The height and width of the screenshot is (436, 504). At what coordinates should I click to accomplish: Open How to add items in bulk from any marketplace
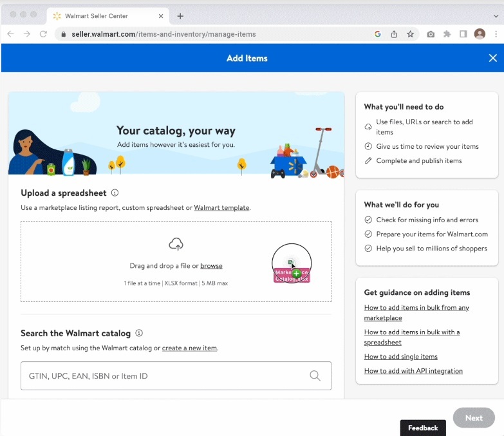(x=416, y=312)
